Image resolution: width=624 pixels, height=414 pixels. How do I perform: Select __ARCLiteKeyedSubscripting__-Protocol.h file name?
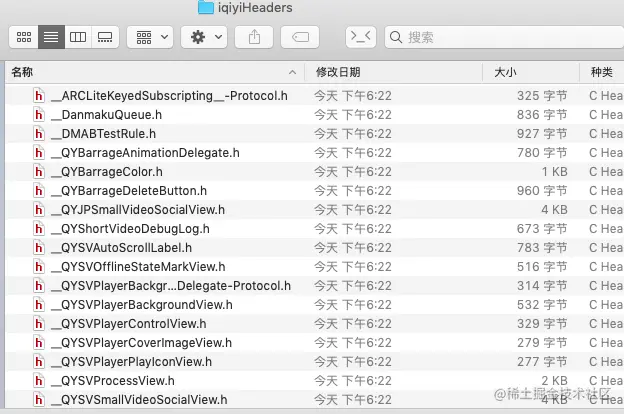(169, 96)
